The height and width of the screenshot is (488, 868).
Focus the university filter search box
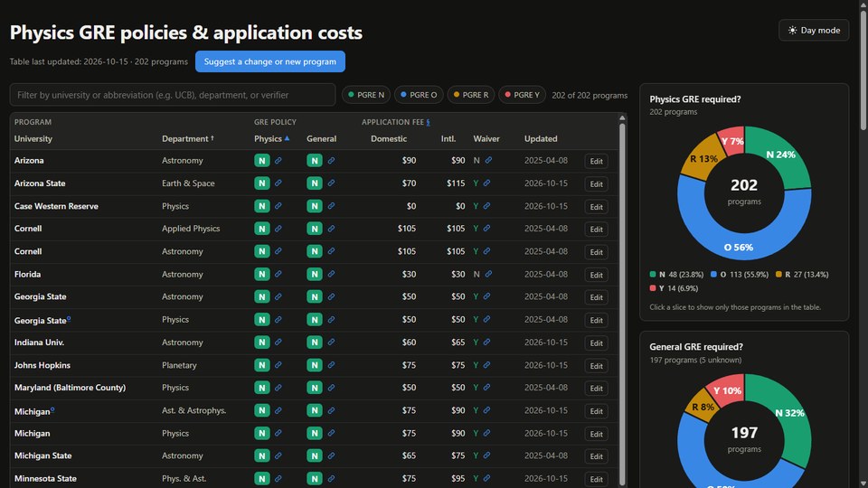click(x=173, y=95)
